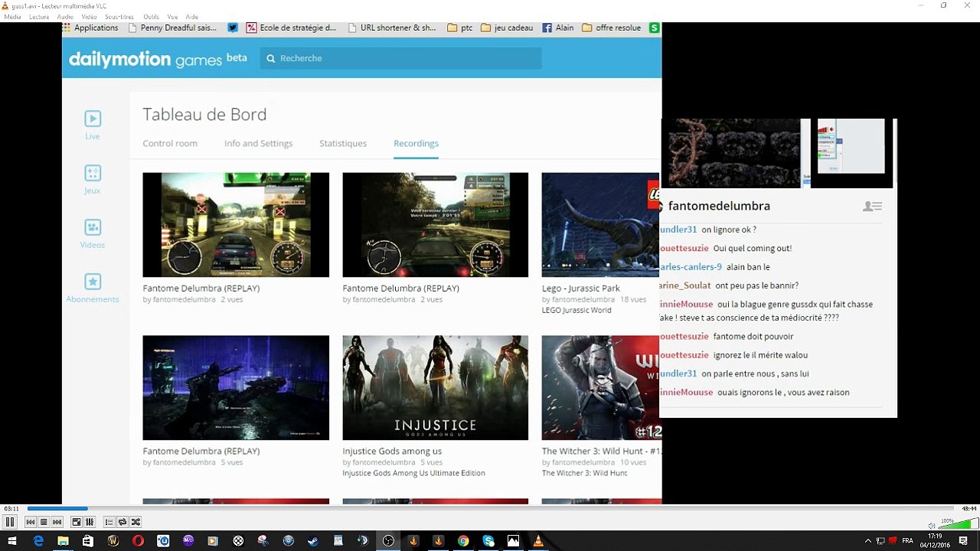This screenshot has width=980, height=551.
Task: Show the VLC playlist
Action: [x=109, y=522]
